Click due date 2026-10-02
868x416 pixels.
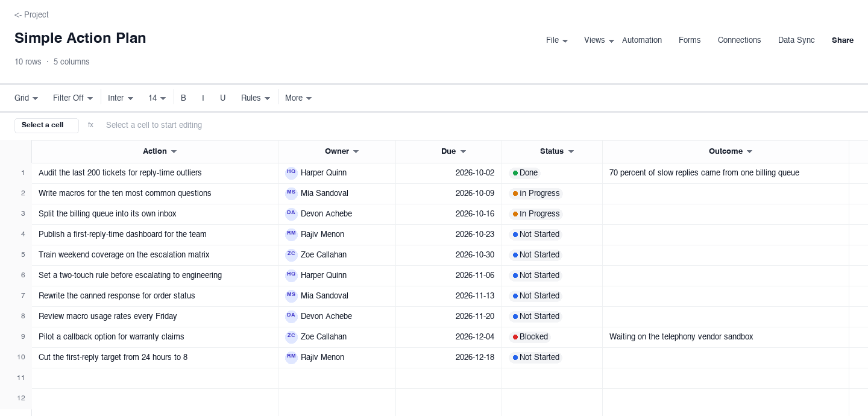[x=449, y=173]
